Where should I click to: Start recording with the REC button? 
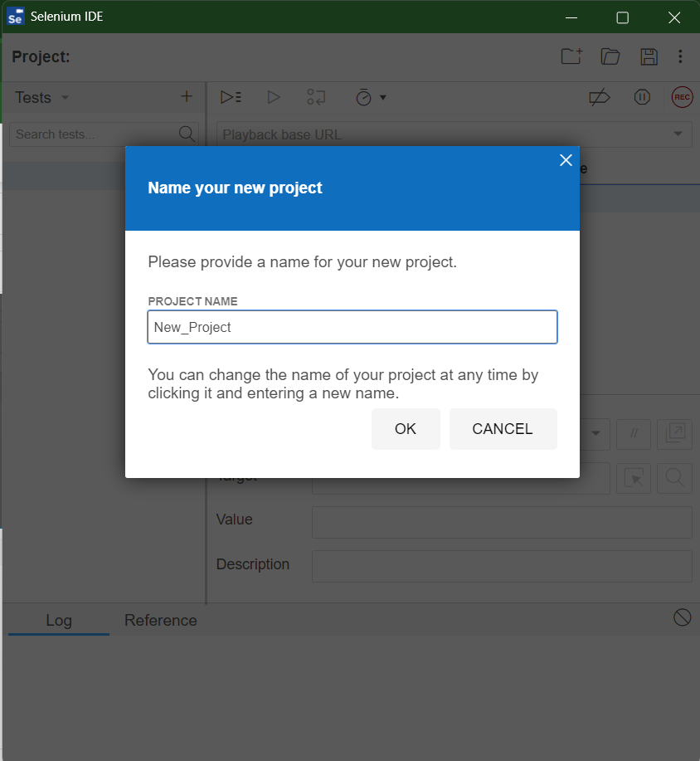682,97
